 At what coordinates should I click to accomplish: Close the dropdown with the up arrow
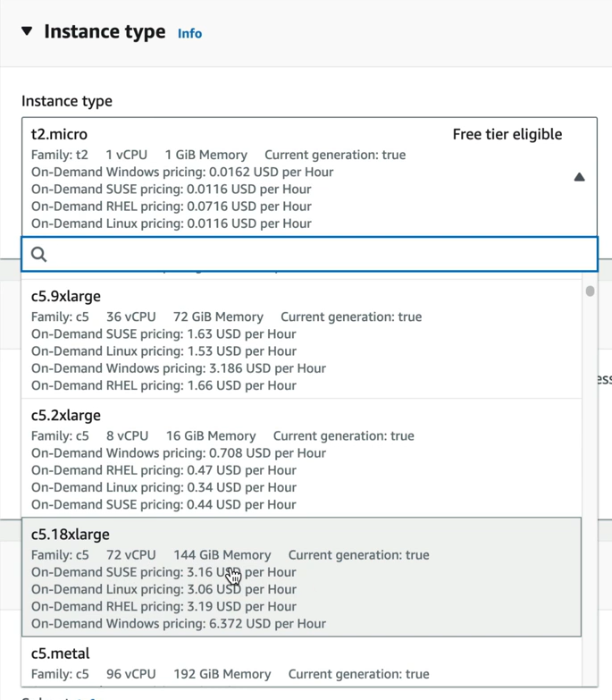[x=579, y=177]
